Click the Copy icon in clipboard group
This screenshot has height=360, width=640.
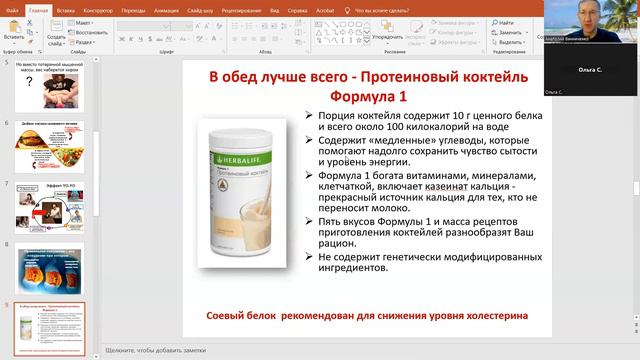pos(30,32)
